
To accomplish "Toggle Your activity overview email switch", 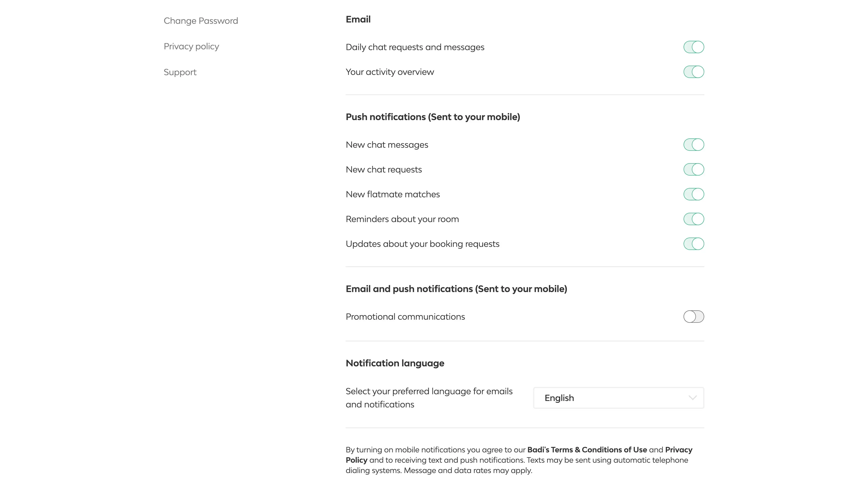I will click(x=693, y=72).
